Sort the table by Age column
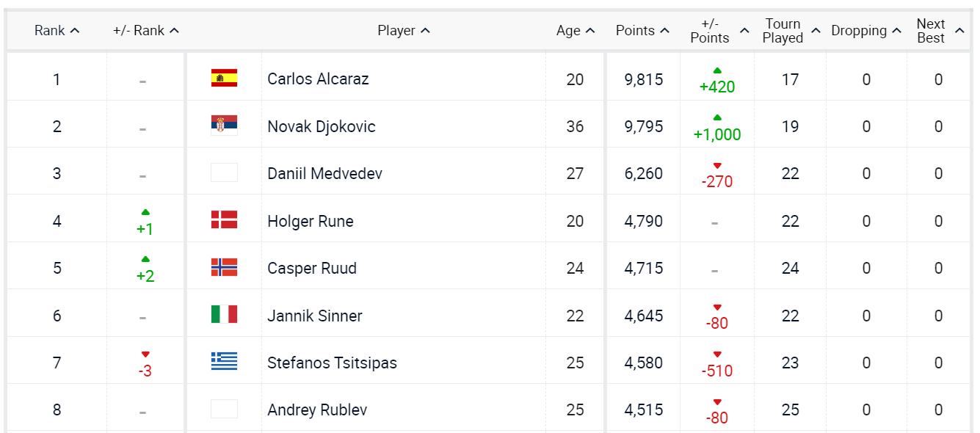Image resolution: width=980 pixels, height=433 pixels. click(x=575, y=31)
